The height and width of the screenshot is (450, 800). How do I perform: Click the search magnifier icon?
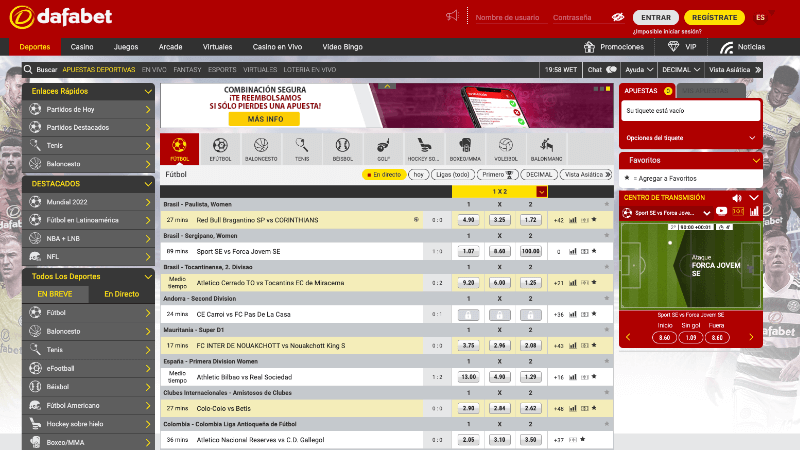click(x=28, y=69)
